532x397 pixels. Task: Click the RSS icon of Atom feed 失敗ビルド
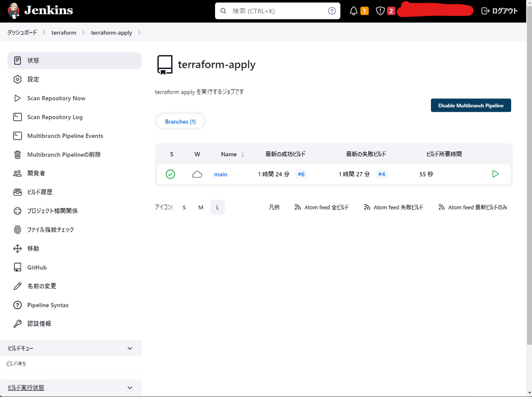coord(367,207)
